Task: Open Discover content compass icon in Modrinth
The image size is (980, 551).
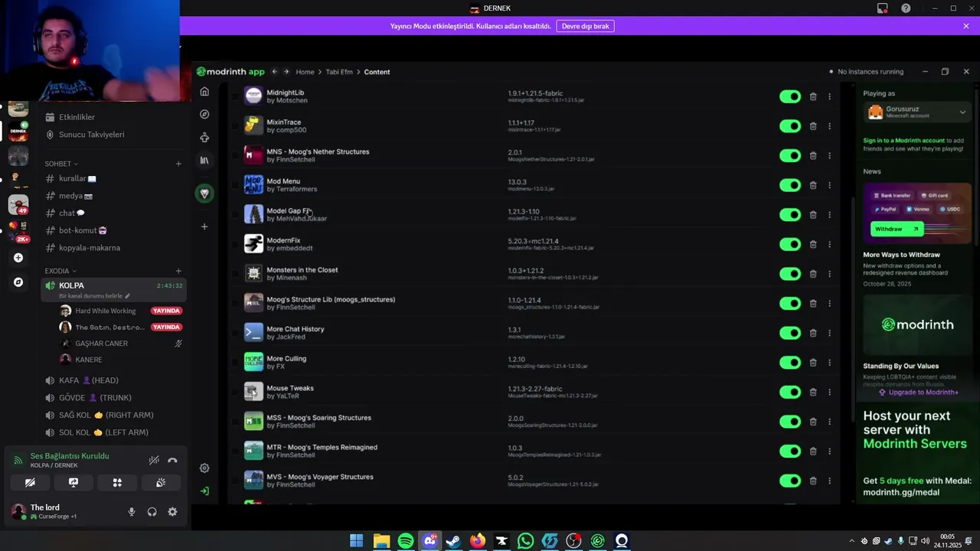Action: [204, 114]
